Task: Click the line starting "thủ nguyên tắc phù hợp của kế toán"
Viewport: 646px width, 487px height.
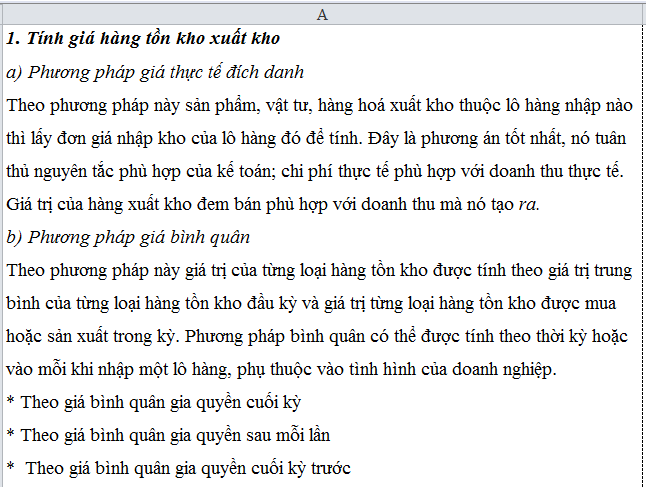Action: [315, 171]
